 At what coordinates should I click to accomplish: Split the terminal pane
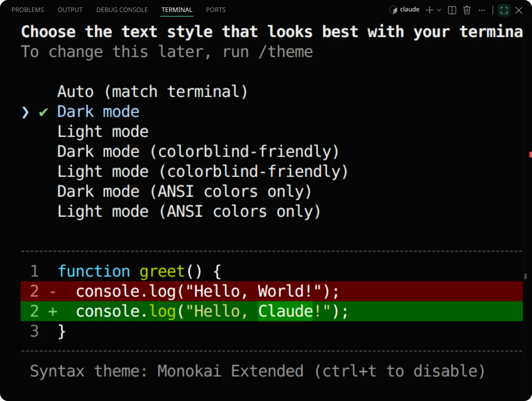(452, 10)
